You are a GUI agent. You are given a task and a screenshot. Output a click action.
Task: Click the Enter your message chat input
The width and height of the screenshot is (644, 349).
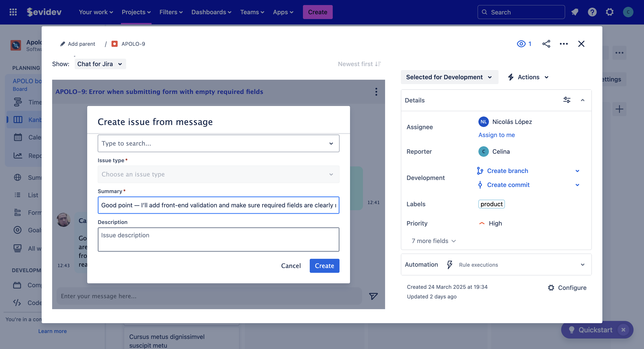[x=209, y=296]
